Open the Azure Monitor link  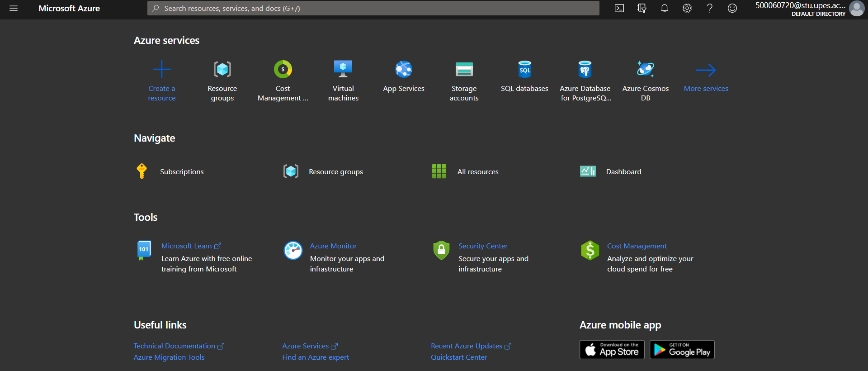333,246
